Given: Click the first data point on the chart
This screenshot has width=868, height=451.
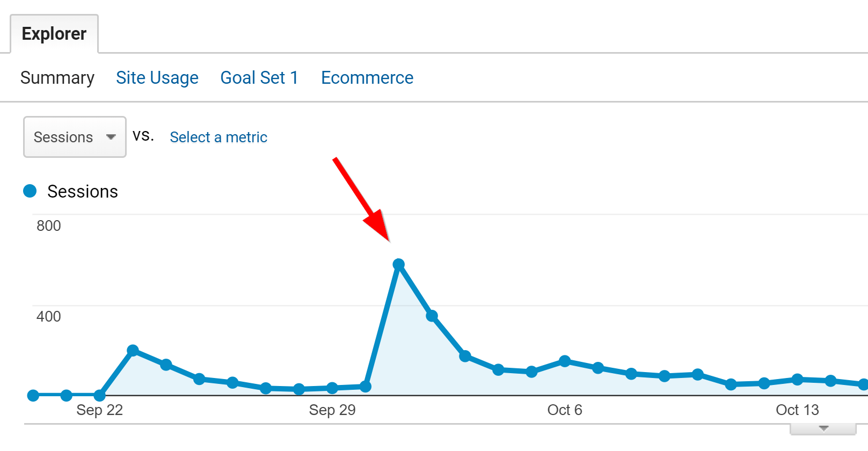Looking at the screenshot, I should pyautogui.click(x=33, y=396).
